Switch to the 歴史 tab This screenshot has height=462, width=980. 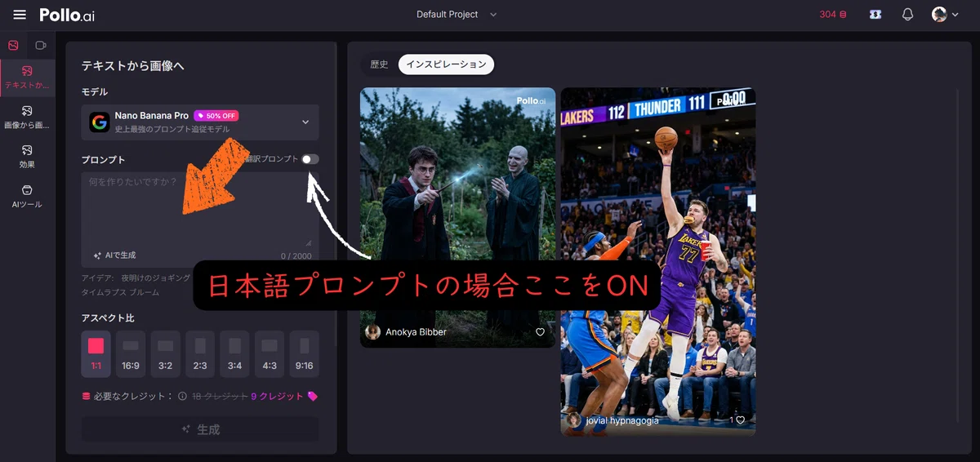(379, 64)
